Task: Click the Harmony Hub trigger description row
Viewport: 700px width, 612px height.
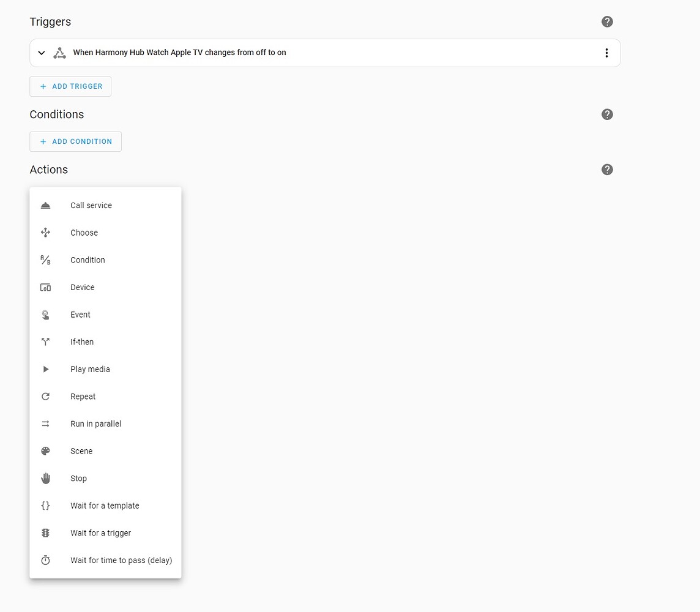Action: tap(180, 53)
